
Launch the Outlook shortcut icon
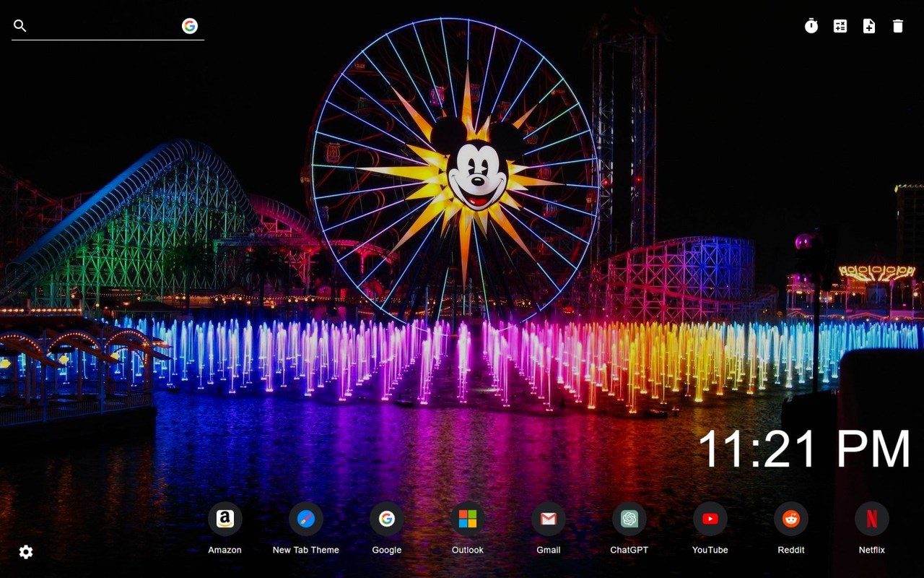(468, 519)
